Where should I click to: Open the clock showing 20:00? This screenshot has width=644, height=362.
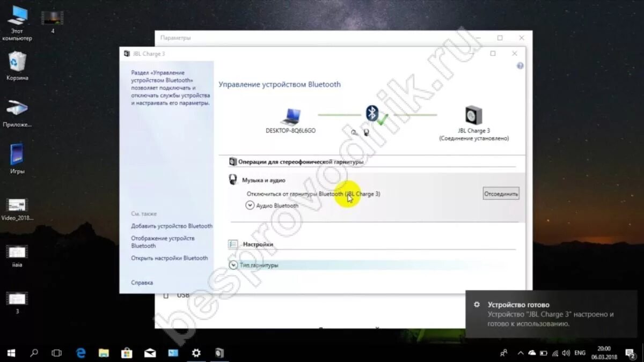[604, 353]
